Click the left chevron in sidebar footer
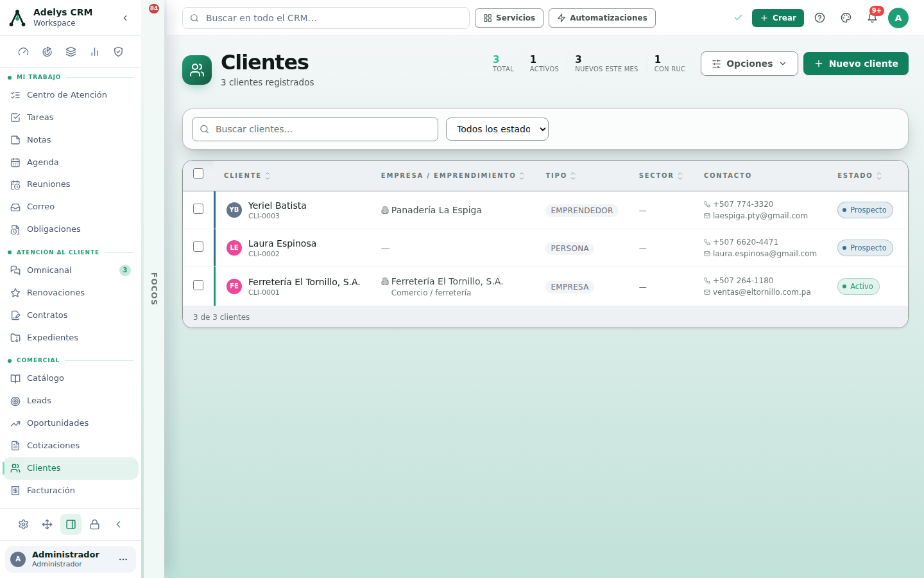 (119, 525)
